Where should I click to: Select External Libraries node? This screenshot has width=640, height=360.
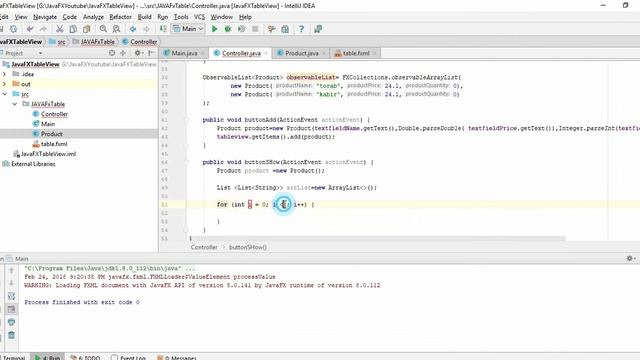tap(33, 164)
